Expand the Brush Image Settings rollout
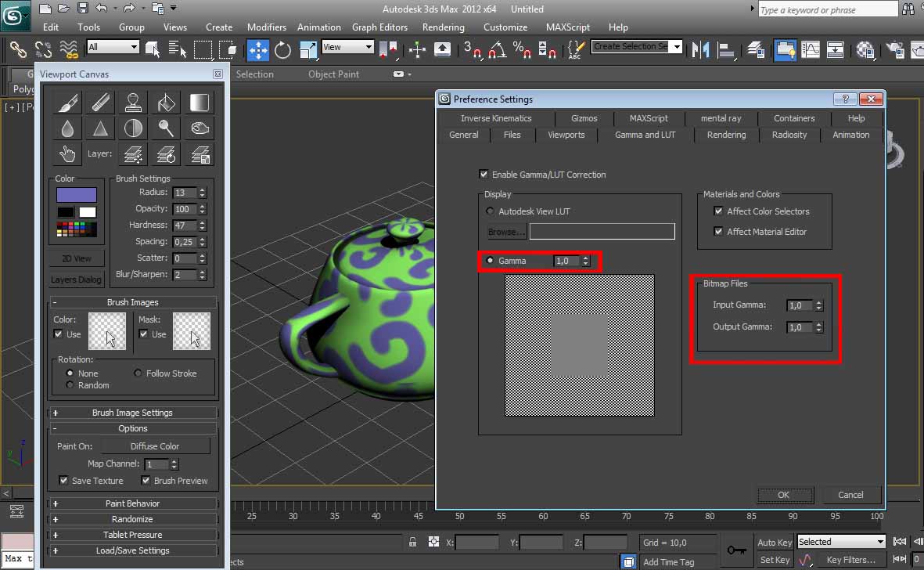 click(132, 413)
